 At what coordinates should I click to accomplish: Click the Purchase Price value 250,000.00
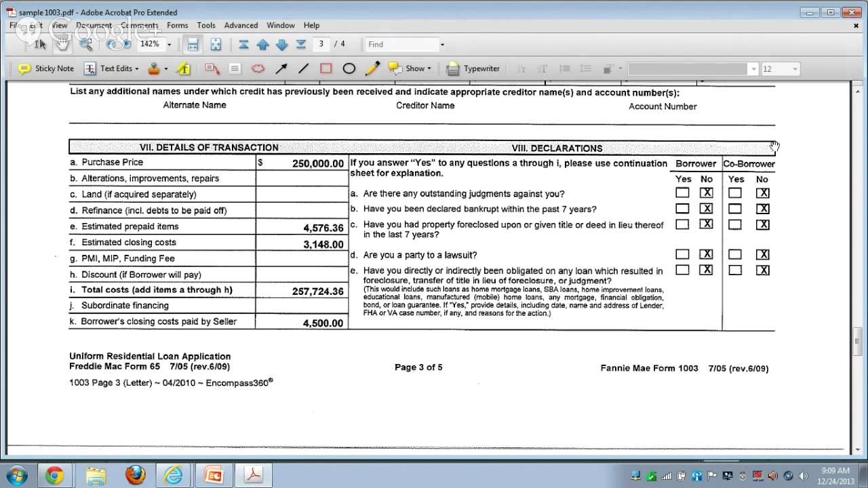(318, 163)
